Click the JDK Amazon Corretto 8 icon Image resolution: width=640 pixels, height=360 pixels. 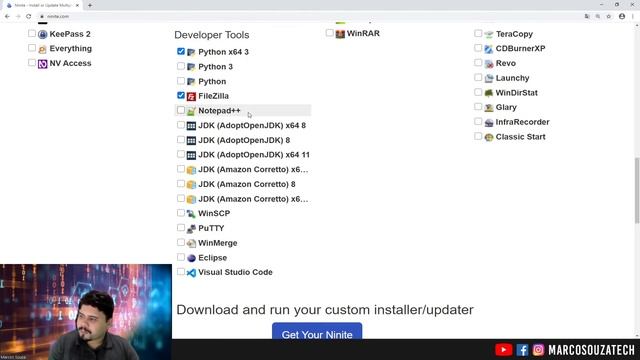coord(191,184)
